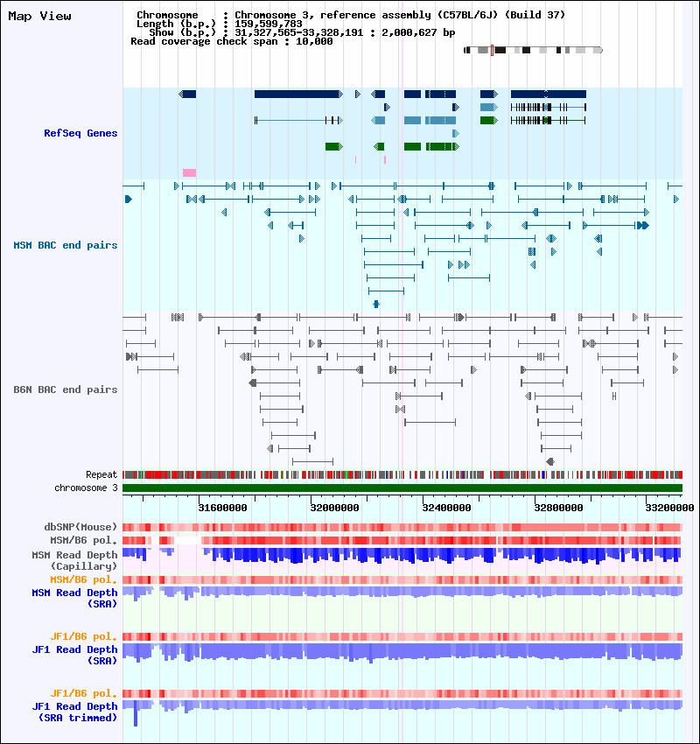Click the MSM Read Depth (Capillary) blue histogram
This screenshot has width=700, height=744.
point(402,556)
